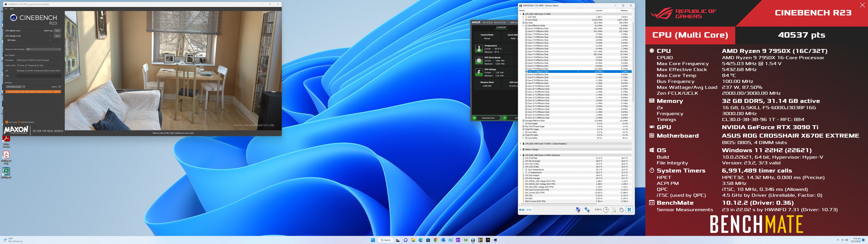Select the orange 16C/32T ranking entry
The image size is (868, 244).
[33, 92]
